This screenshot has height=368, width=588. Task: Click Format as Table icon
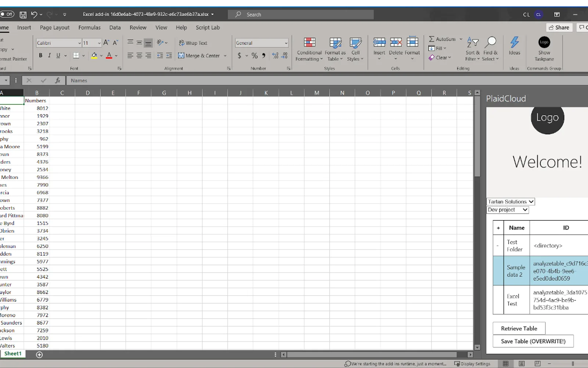335,43
